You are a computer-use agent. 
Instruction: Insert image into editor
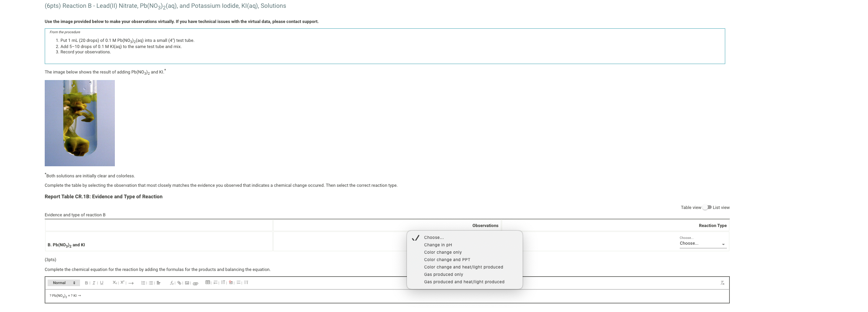pyautogui.click(x=187, y=283)
